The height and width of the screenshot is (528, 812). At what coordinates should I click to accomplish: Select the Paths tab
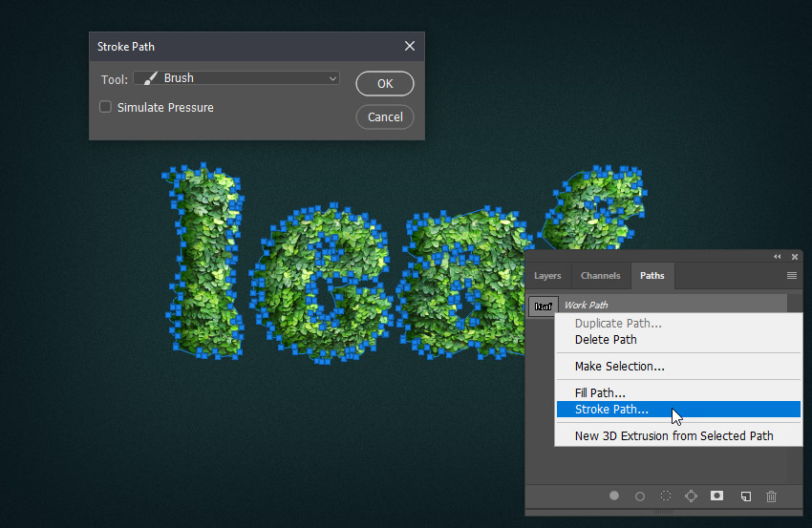click(652, 275)
